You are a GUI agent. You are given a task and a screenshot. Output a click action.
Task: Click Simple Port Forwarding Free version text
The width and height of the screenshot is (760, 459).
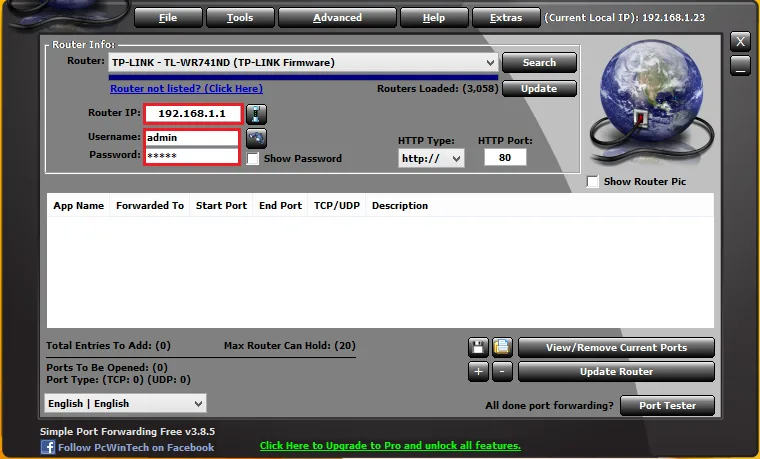[x=127, y=431]
